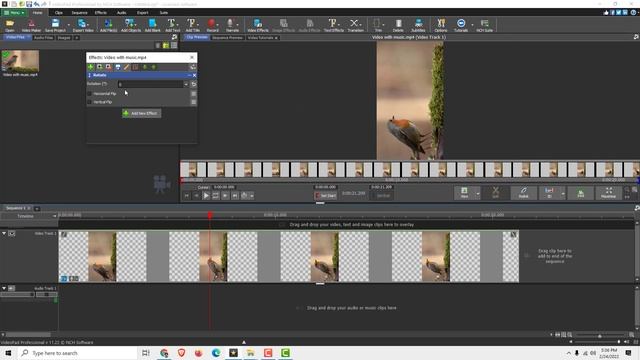Click the Add New Effect button
640x360 pixels.
pyautogui.click(x=141, y=113)
